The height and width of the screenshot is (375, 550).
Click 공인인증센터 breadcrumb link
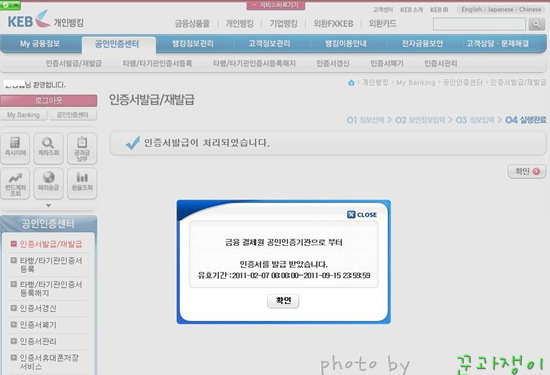pos(462,82)
